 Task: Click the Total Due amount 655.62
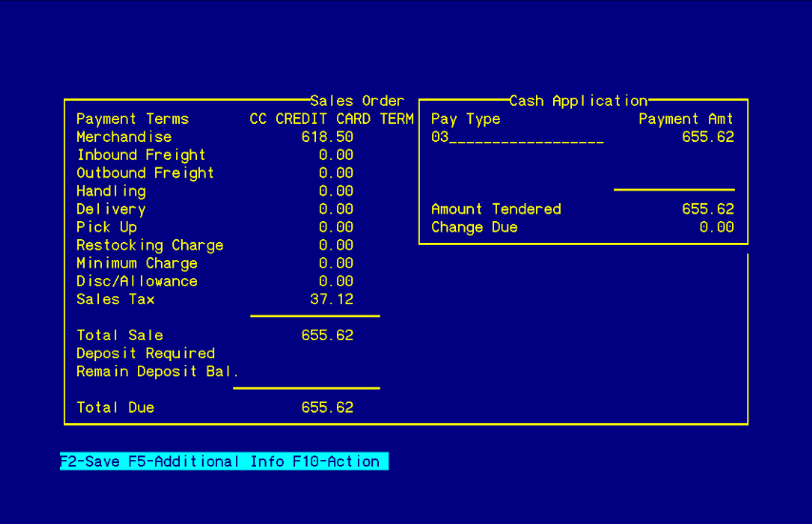327,408
